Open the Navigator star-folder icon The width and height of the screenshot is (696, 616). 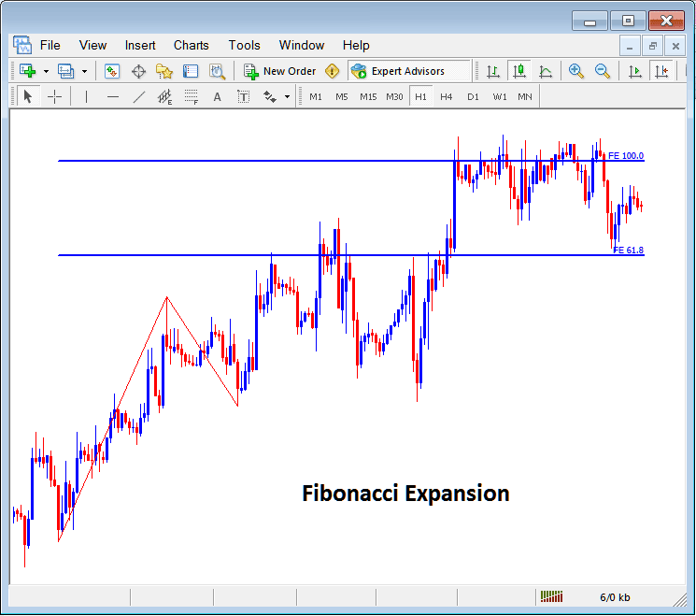tap(164, 71)
